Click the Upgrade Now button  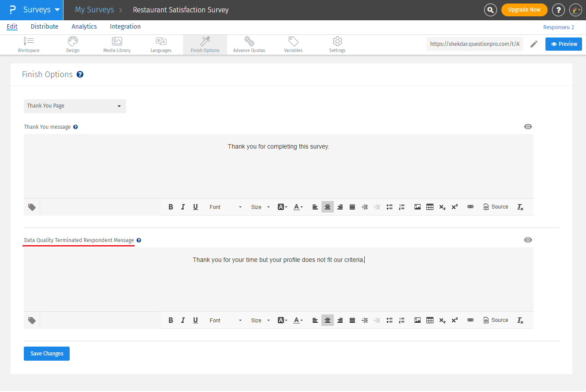point(524,10)
